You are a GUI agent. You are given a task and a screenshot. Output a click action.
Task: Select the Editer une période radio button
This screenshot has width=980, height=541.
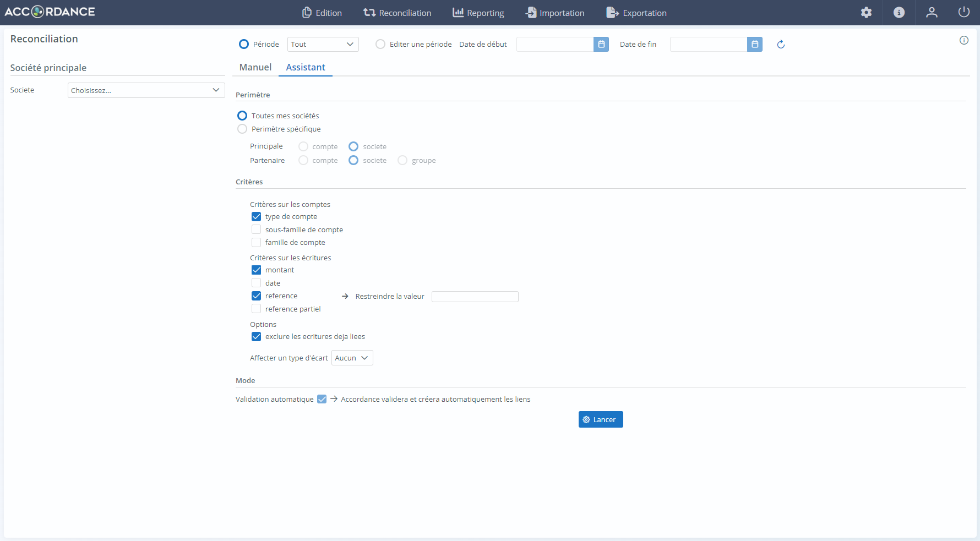[x=380, y=44]
